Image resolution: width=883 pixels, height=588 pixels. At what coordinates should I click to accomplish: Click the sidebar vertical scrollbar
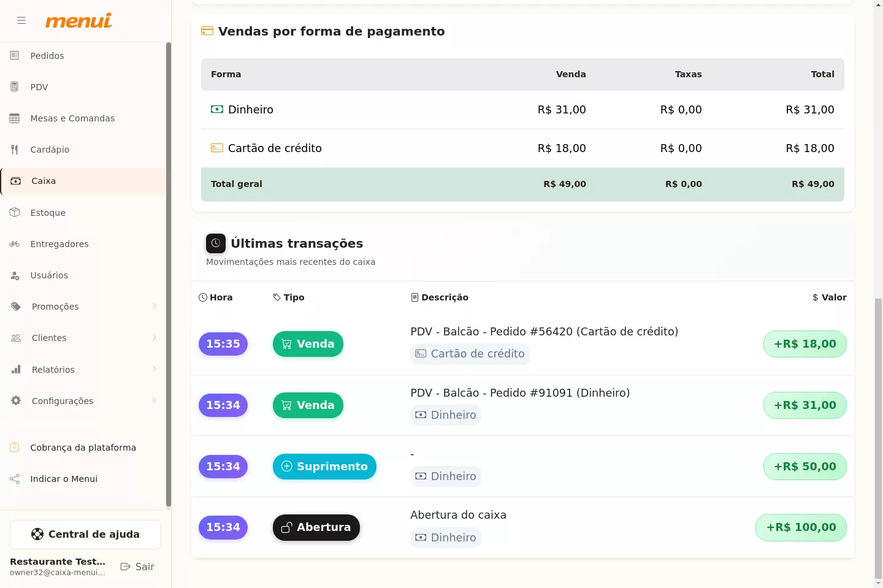pos(169,275)
